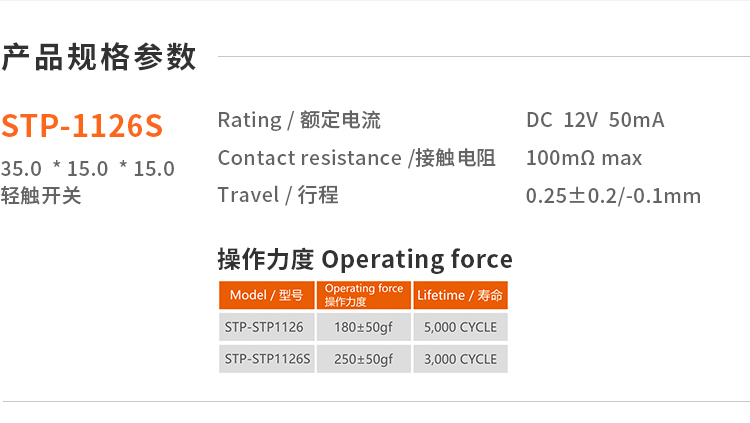Screen dimensions: 750x423
Task: Click the Rating / 额定电流 label
Action: [299, 121]
